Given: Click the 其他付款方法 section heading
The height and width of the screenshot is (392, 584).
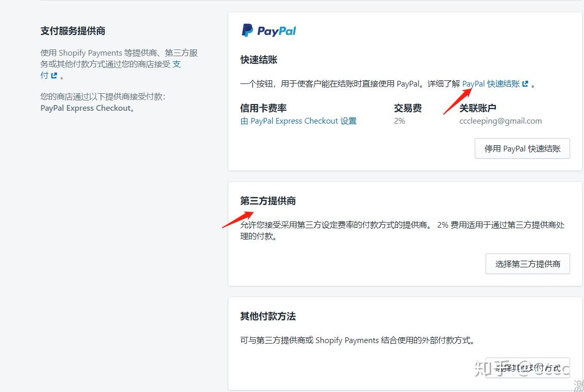Looking at the screenshot, I should pos(267,316).
